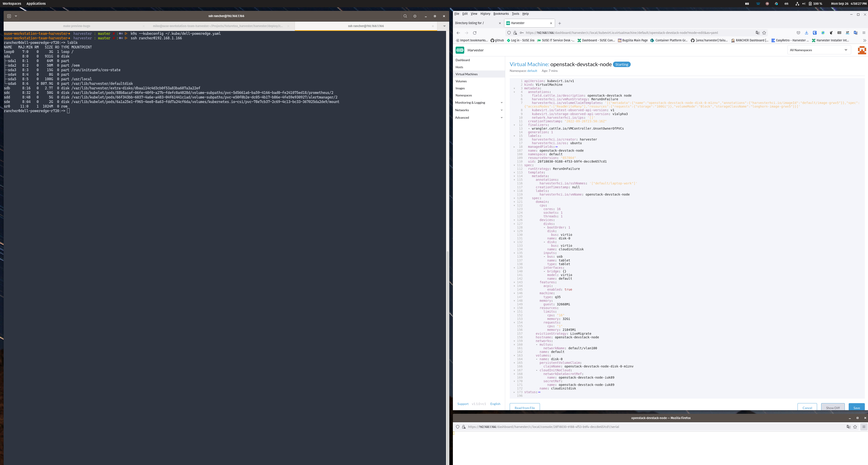
Task: Save the YAML changes
Action: (857, 407)
